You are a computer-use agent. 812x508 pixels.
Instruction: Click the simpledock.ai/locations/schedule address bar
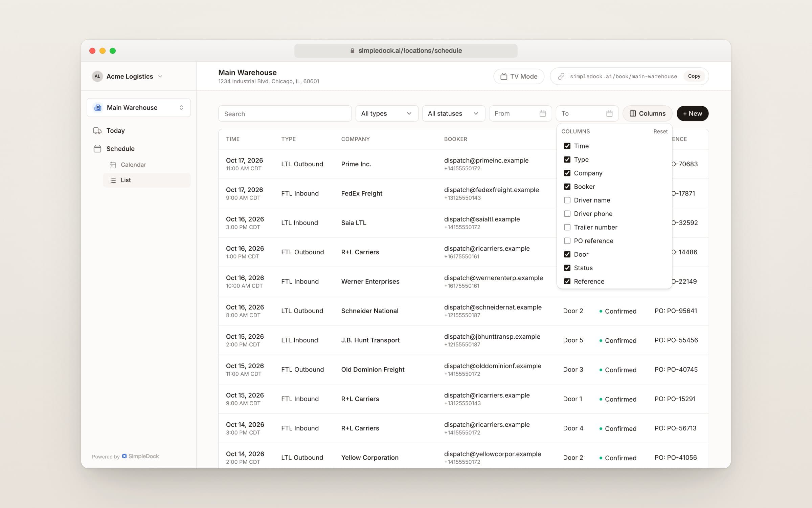point(406,51)
